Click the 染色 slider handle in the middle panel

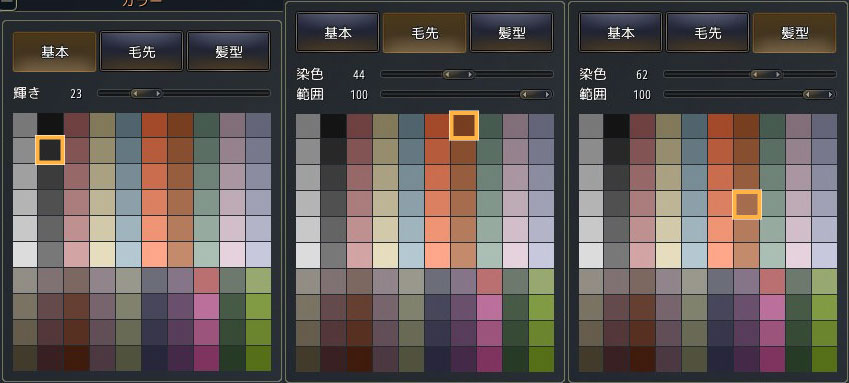coord(459,74)
